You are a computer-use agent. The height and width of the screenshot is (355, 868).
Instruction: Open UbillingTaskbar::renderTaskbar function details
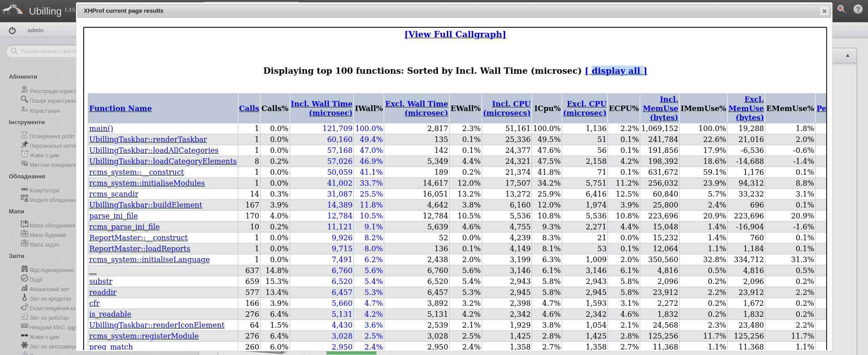point(148,140)
